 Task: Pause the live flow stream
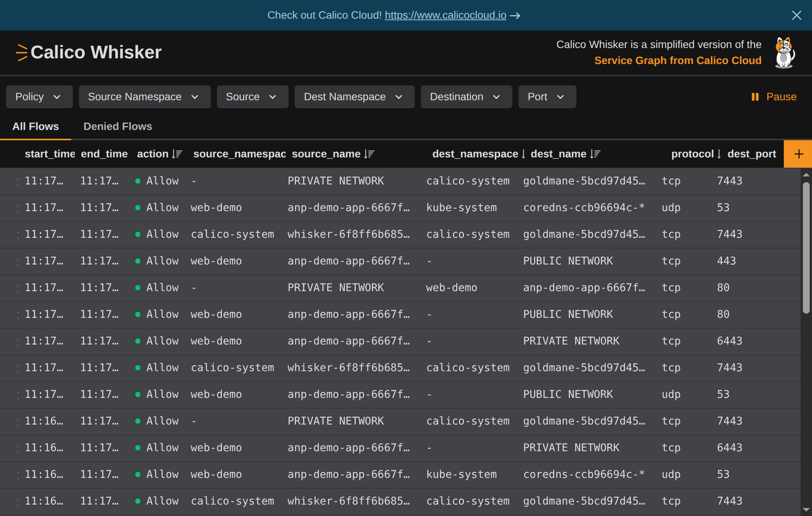[x=773, y=97]
